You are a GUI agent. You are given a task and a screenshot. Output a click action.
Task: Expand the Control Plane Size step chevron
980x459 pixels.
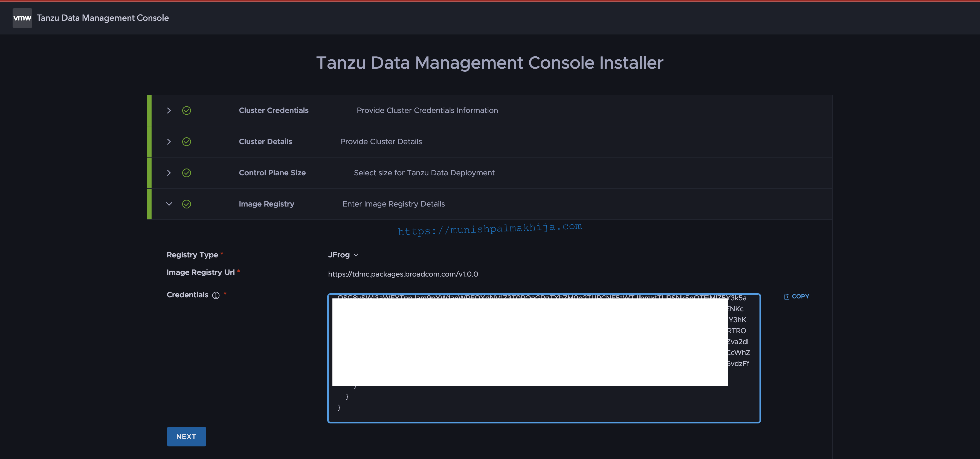pyautogui.click(x=169, y=173)
